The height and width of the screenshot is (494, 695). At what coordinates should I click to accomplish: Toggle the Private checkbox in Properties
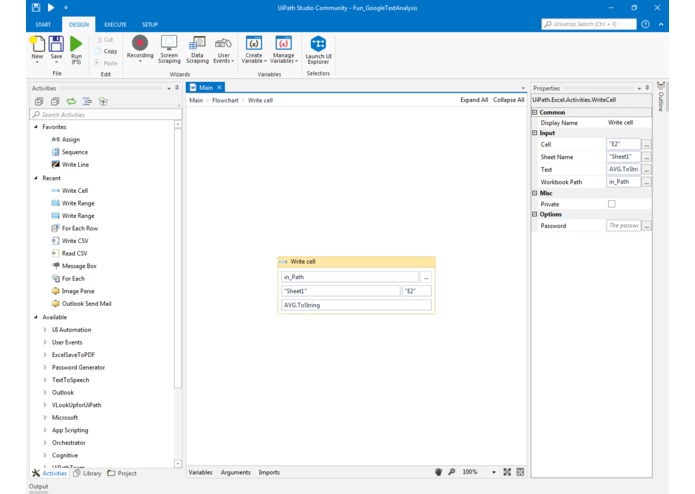pos(612,204)
